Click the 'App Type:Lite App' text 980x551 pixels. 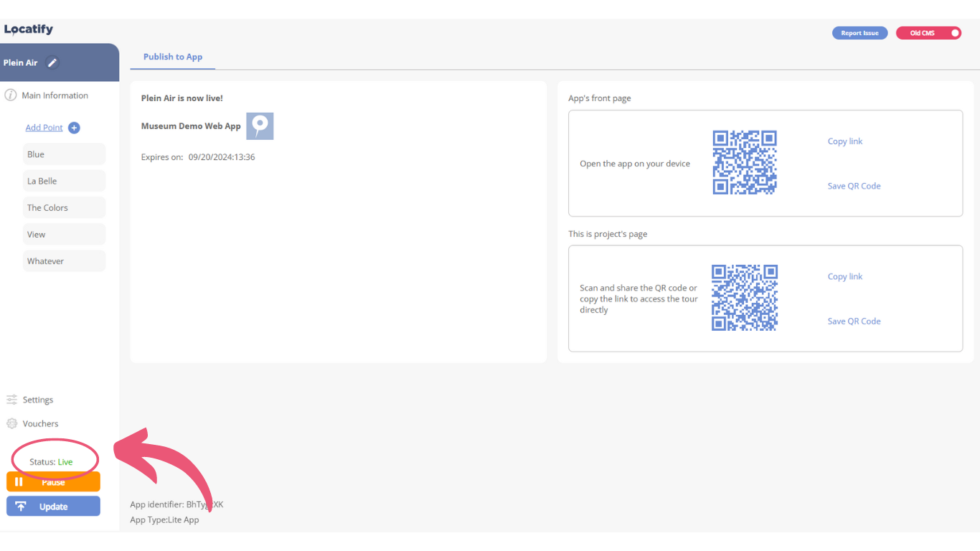tap(164, 519)
